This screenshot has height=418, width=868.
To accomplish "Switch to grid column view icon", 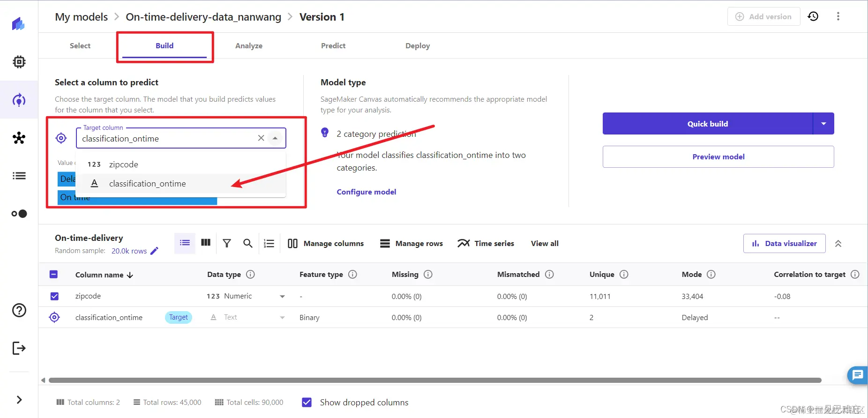I will 206,243.
